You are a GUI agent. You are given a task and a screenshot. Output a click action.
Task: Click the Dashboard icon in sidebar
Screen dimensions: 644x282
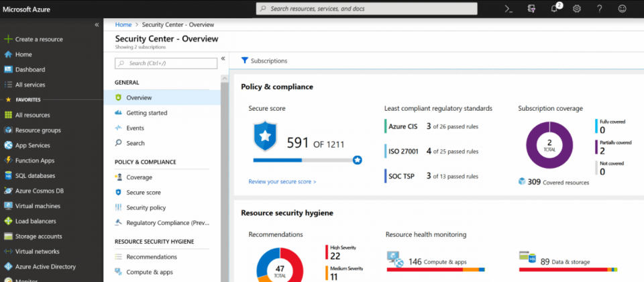[8, 69]
